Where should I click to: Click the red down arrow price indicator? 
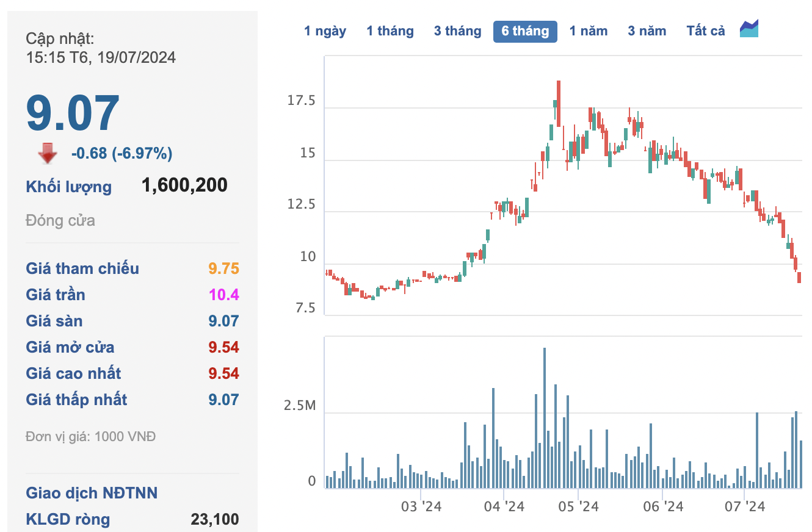48,154
